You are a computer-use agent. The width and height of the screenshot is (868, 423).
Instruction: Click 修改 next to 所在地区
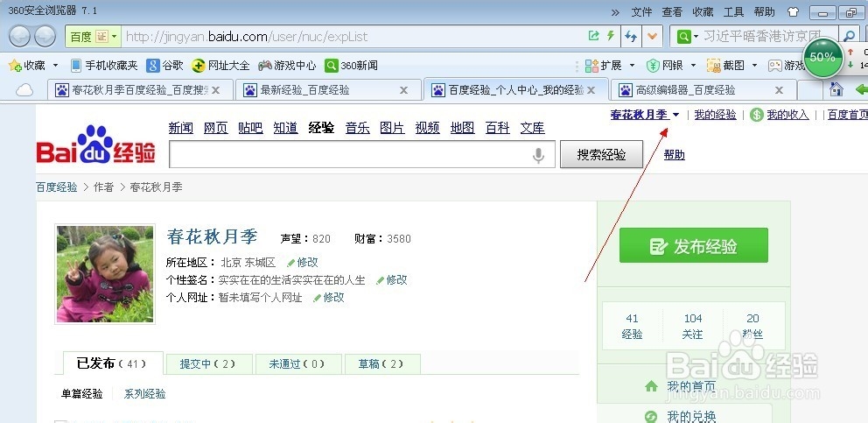point(302,262)
